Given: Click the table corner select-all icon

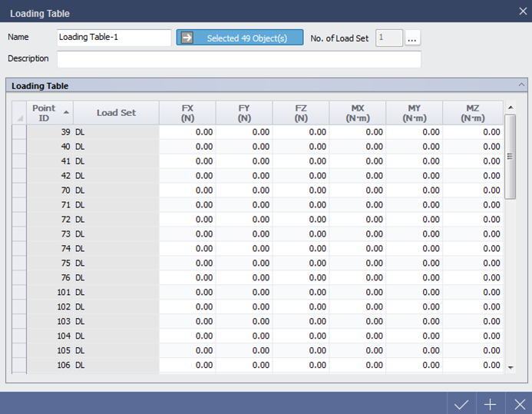Looking at the screenshot, I should click(x=19, y=118).
